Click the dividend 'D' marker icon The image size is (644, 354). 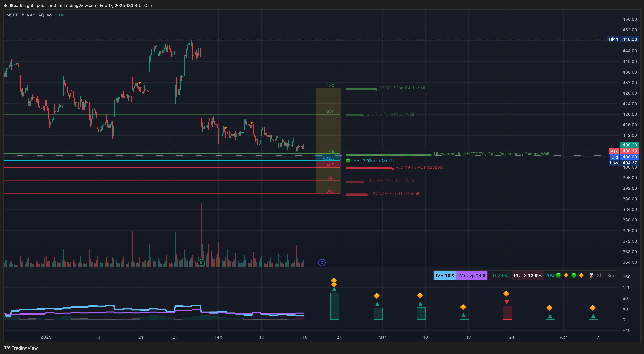[x=322, y=262]
